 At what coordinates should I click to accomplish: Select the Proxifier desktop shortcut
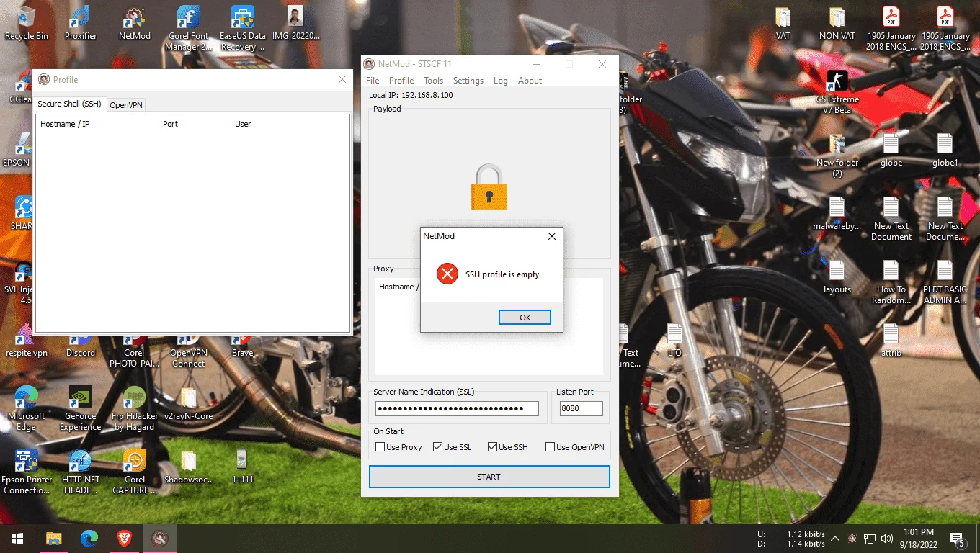click(x=81, y=23)
